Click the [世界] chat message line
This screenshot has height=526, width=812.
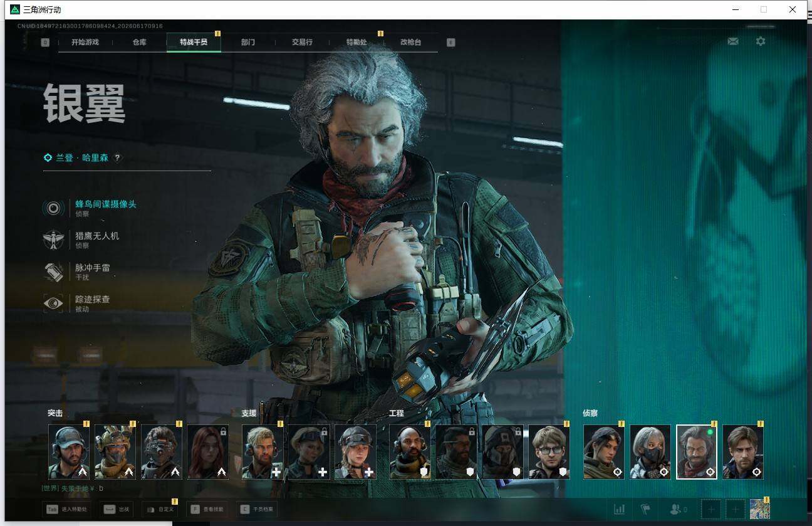pos(73,488)
